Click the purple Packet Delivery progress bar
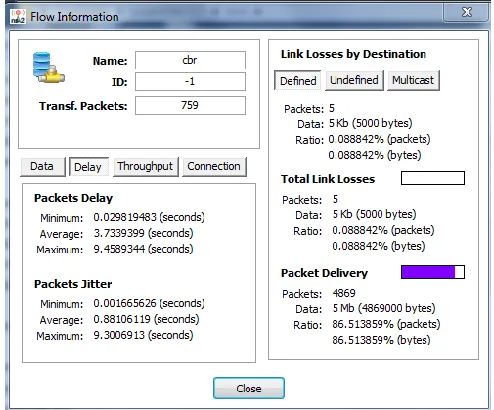The height and width of the screenshot is (410, 494). [433, 272]
